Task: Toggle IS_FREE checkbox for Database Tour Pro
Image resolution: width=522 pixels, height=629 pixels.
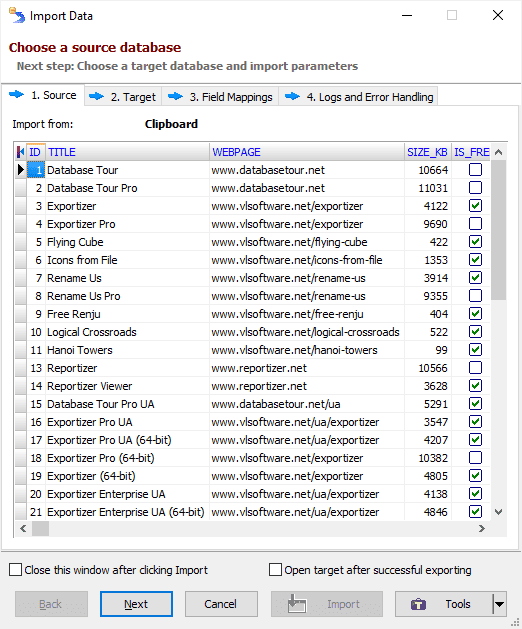Action: (x=475, y=188)
